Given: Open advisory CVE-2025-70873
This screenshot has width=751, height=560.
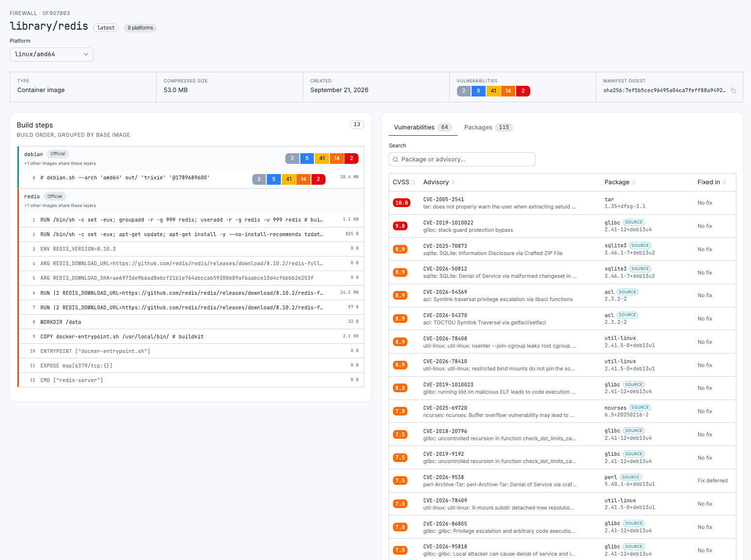Looking at the screenshot, I should (445, 246).
